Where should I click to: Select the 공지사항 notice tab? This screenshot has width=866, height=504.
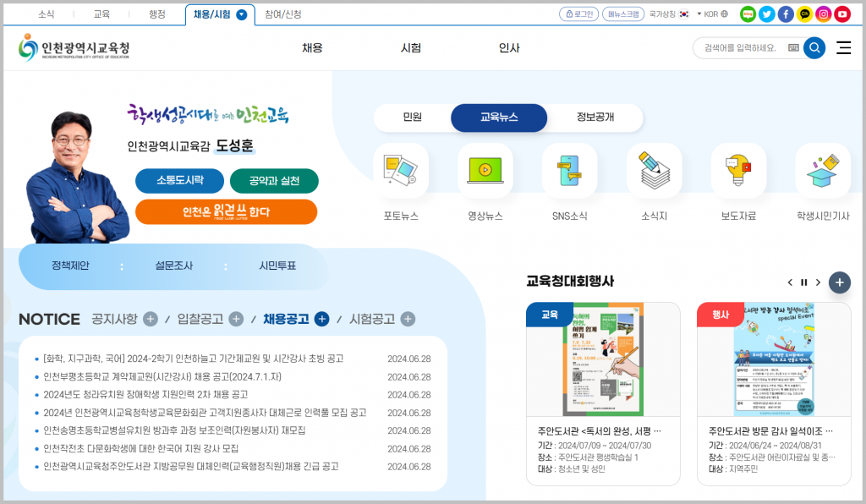tap(114, 319)
